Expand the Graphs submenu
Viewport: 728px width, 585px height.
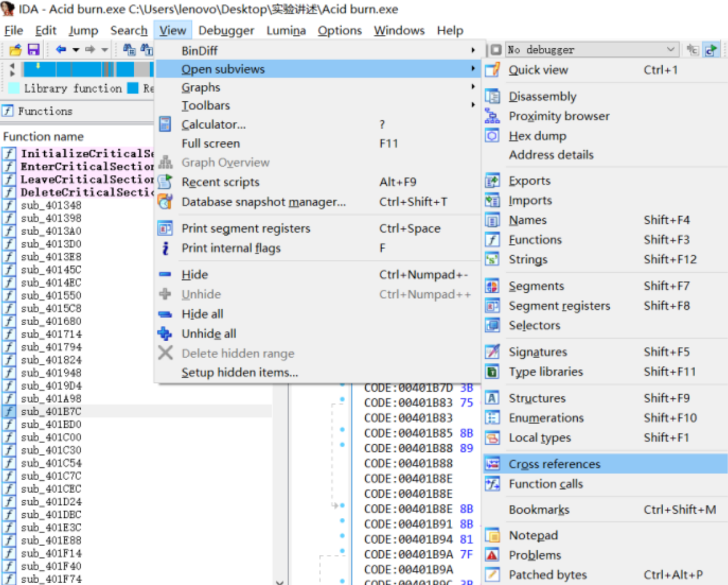318,87
